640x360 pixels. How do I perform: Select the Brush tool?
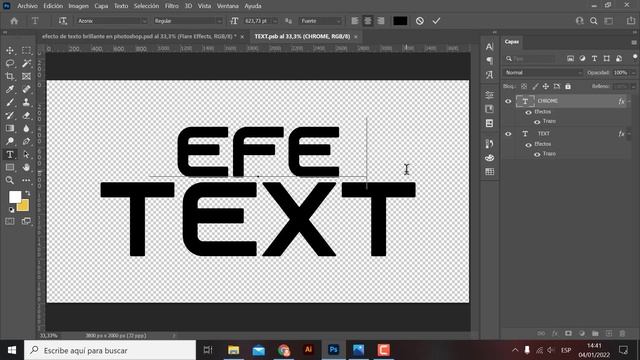(x=10, y=102)
